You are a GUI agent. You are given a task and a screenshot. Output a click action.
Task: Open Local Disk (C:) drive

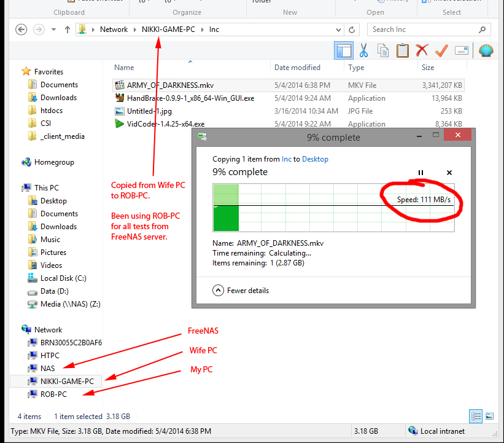pos(63,278)
